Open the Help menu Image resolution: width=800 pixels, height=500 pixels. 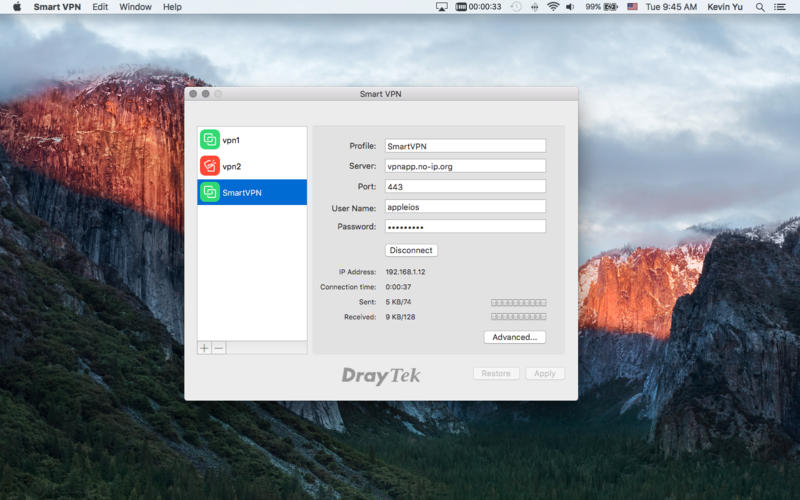pos(172,7)
